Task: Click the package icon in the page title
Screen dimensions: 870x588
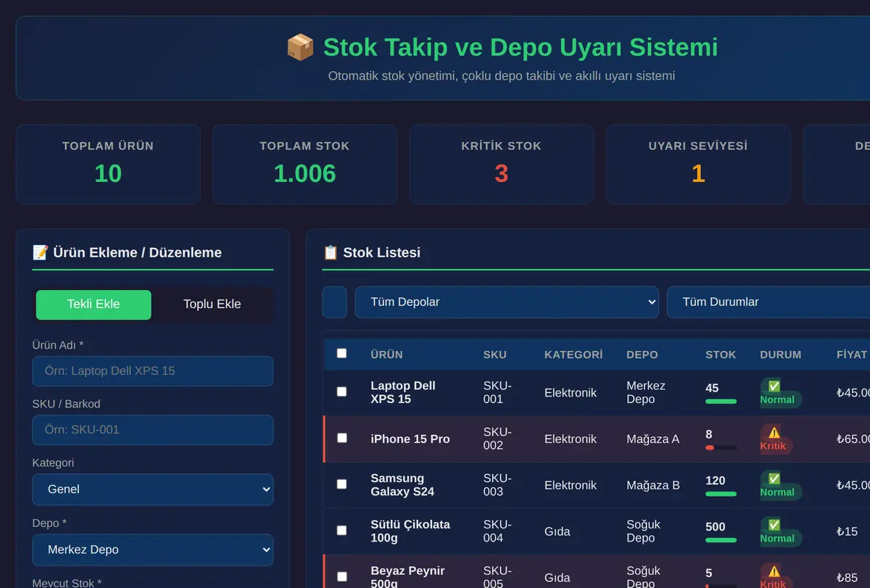Action: [x=300, y=48]
